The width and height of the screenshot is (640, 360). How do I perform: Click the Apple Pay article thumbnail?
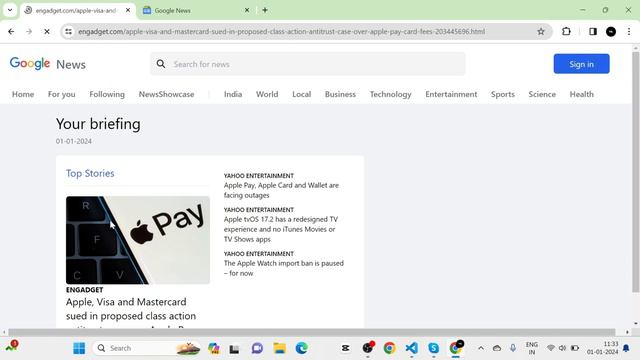pyautogui.click(x=138, y=240)
